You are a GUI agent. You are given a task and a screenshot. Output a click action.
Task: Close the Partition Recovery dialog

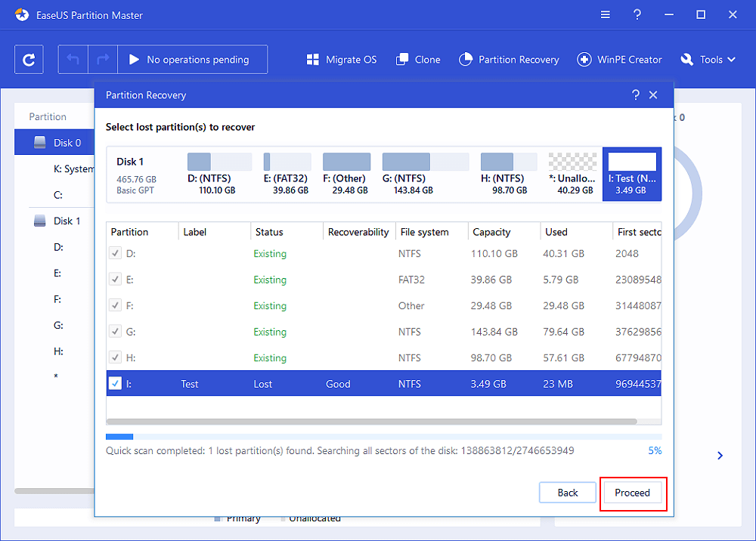[653, 95]
